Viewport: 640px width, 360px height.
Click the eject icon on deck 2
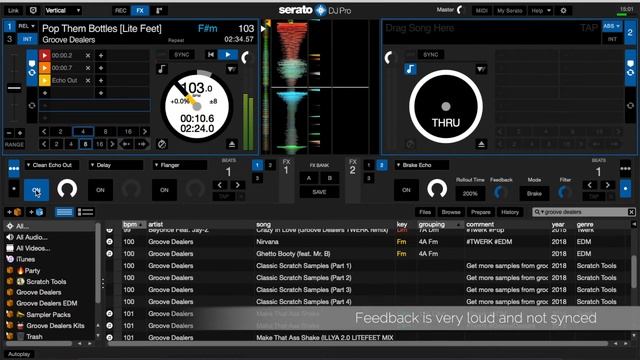481,144
